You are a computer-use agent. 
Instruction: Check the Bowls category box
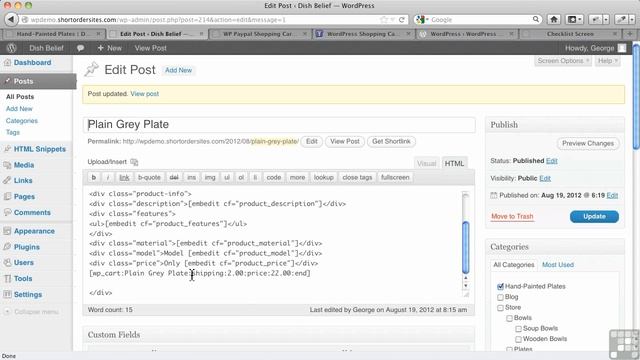tap(509, 318)
